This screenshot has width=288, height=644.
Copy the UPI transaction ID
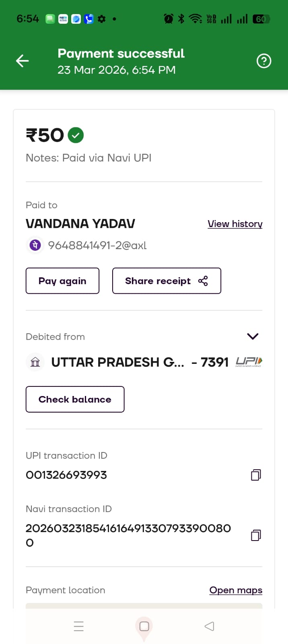pos(256,475)
